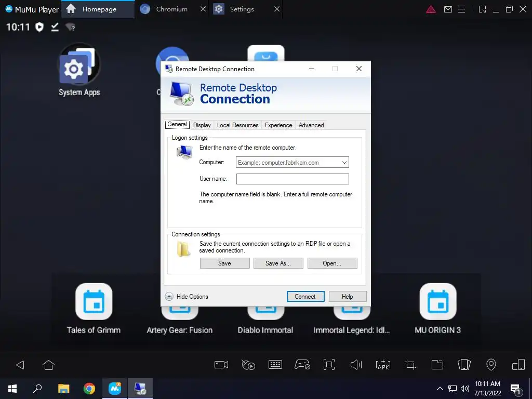Click the Save button in Connection settings
The height and width of the screenshot is (399, 532).
pos(224,263)
